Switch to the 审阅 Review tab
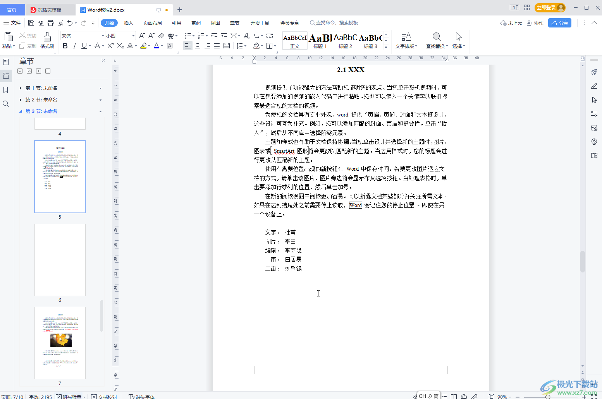This screenshot has width=602, height=399. point(196,23)
